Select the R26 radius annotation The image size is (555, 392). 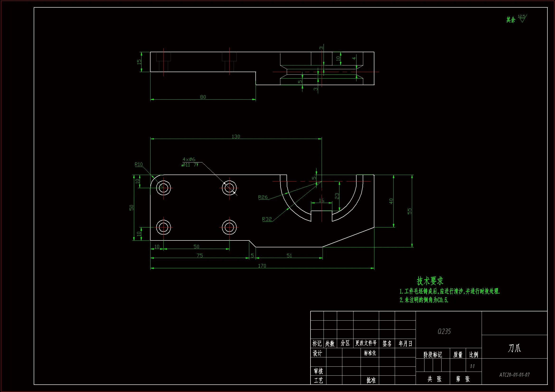pos(263,197)
